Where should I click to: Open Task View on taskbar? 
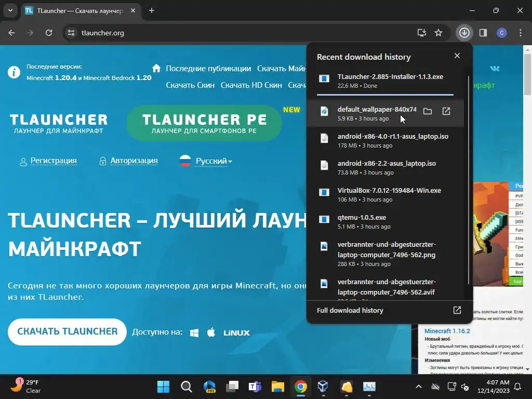(232, 387)
